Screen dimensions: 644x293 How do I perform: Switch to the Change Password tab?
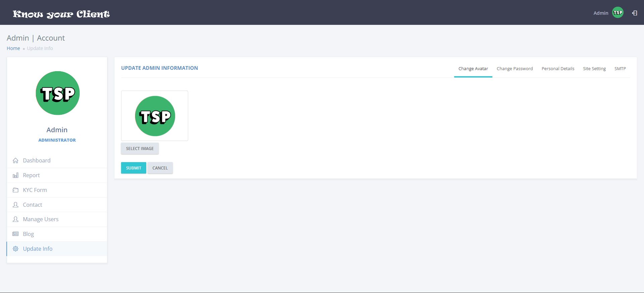[515, 68]
